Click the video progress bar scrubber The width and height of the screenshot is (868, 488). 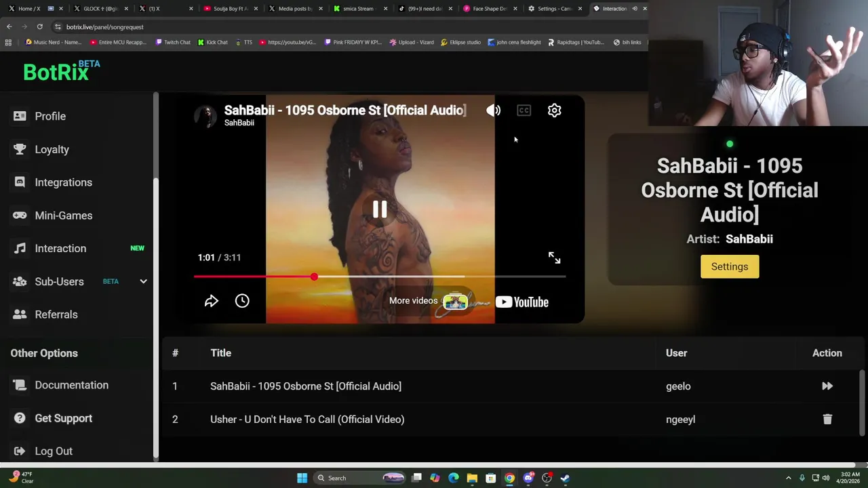tap(314, 277)
